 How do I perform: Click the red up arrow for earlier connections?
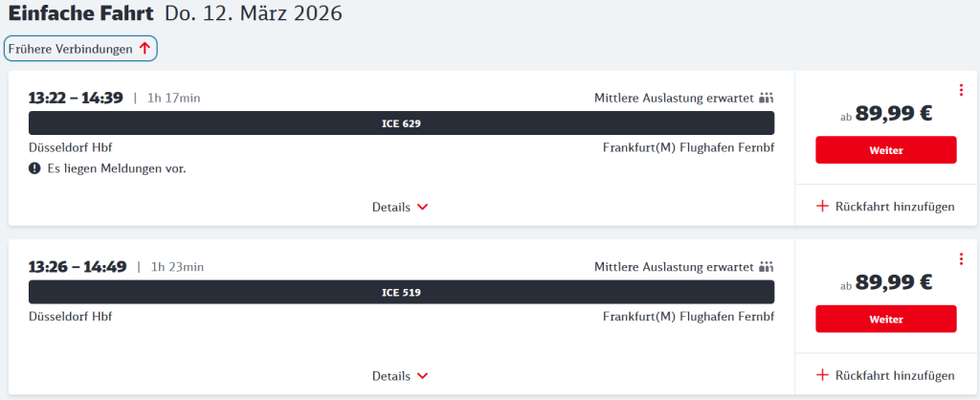[x=145, y=48]
